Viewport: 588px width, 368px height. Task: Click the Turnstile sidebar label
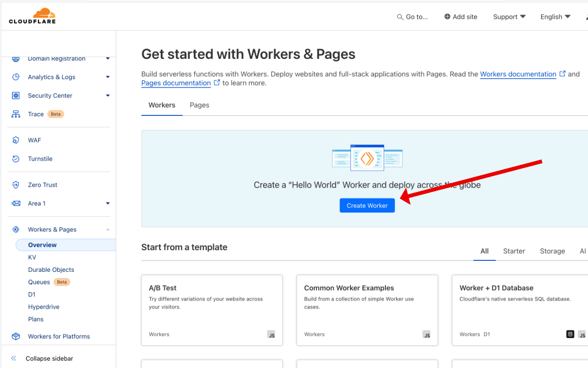click(40, 159)
